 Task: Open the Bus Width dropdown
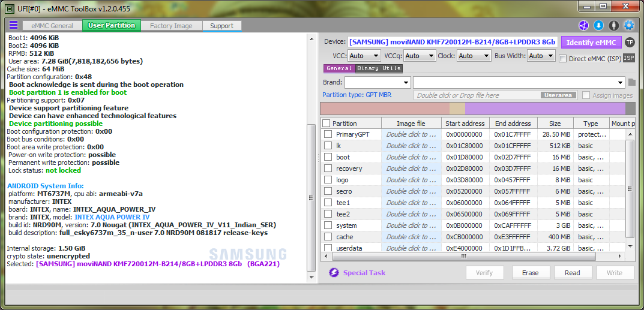coord(541,56)
